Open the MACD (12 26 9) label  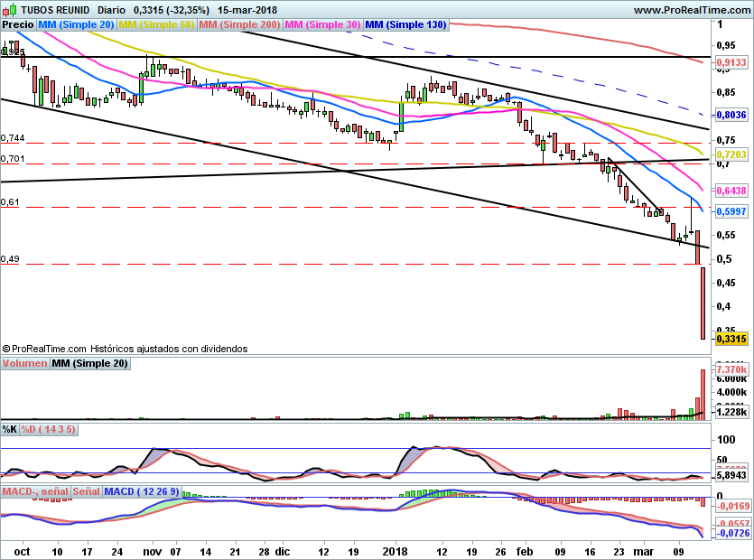click(x=142, y=491)
